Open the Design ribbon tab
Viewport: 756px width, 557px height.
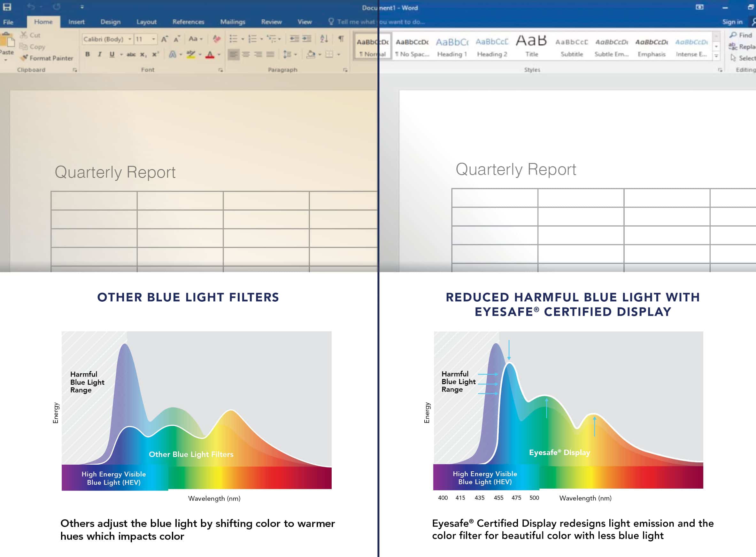pos(110,22)
